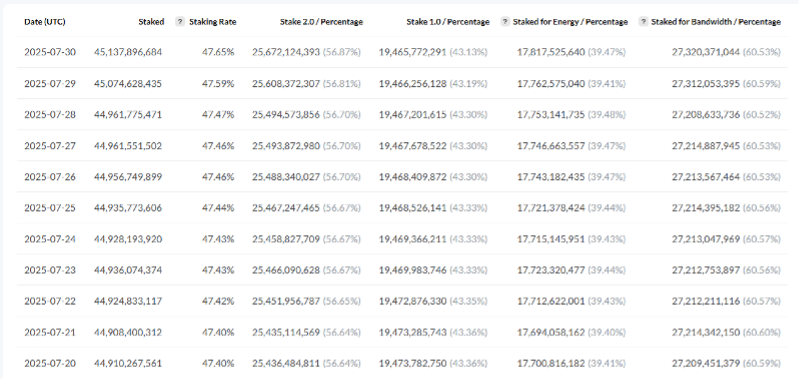800x380 pixels.
Task: Select the 2025-07-22 date cell
Action: pyautogui.click(x=50, y=301)
